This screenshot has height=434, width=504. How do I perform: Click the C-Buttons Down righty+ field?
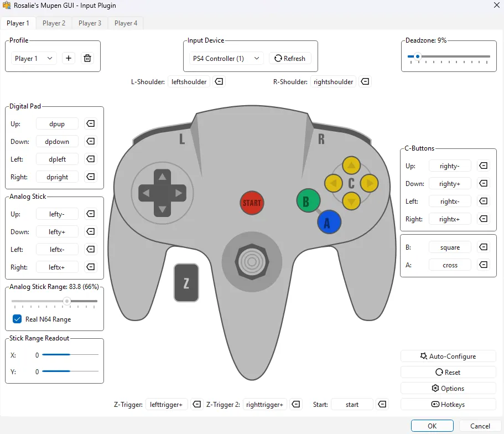[450, 184]
